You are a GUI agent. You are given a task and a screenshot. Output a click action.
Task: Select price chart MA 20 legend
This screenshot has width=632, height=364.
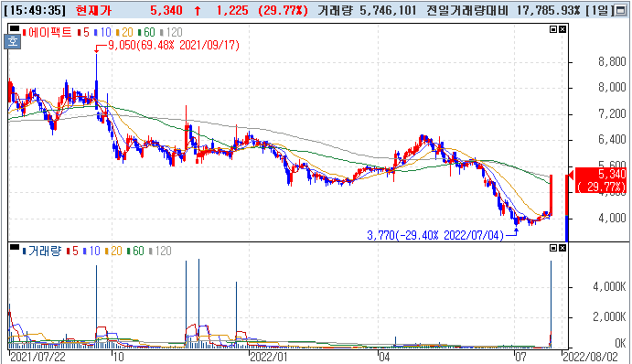point(124,32)
